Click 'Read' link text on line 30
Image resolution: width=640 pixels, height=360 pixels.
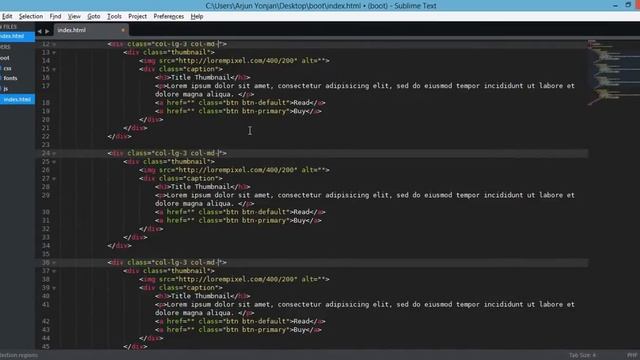click(x=301, y=212)
